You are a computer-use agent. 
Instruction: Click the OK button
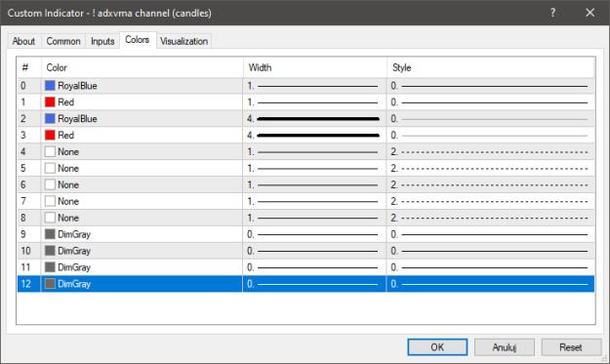pyautogui.click(x=437, y=346)
